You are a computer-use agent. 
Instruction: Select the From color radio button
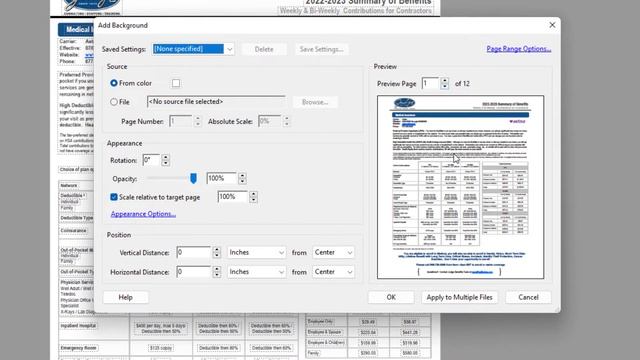pos(114,83)
